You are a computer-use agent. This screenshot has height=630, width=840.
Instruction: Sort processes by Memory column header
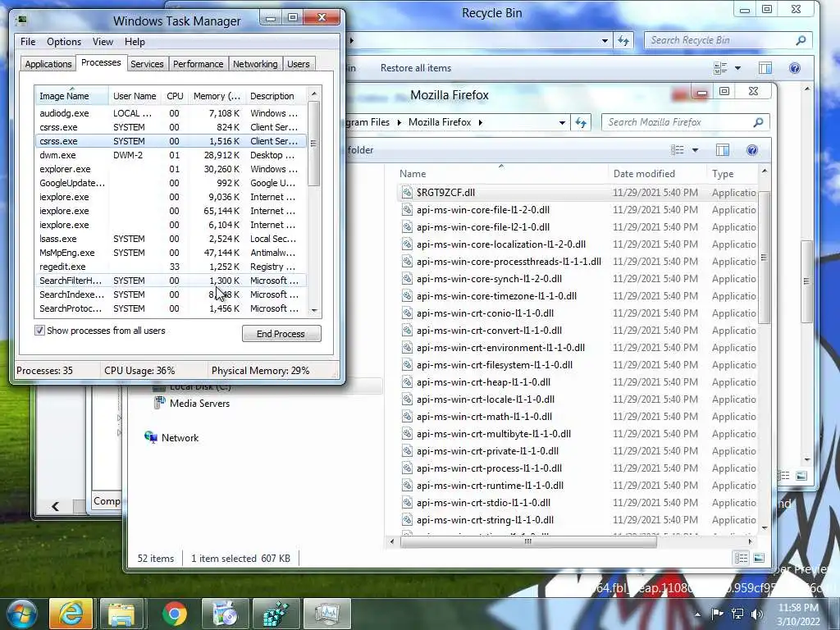click(x=217, y=96)
